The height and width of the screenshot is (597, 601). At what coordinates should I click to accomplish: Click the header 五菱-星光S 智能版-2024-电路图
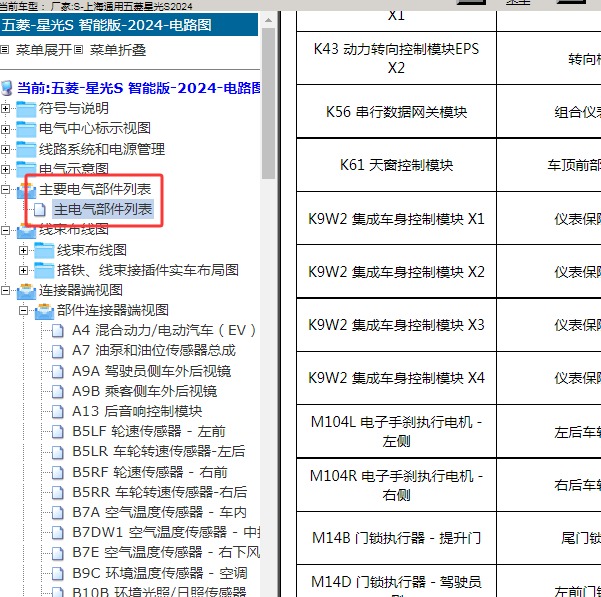[129, 25]
